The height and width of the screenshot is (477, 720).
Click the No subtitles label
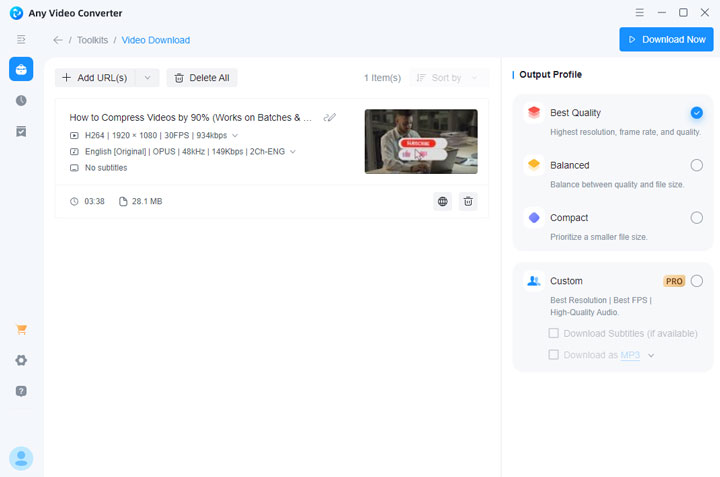point(106,168)
